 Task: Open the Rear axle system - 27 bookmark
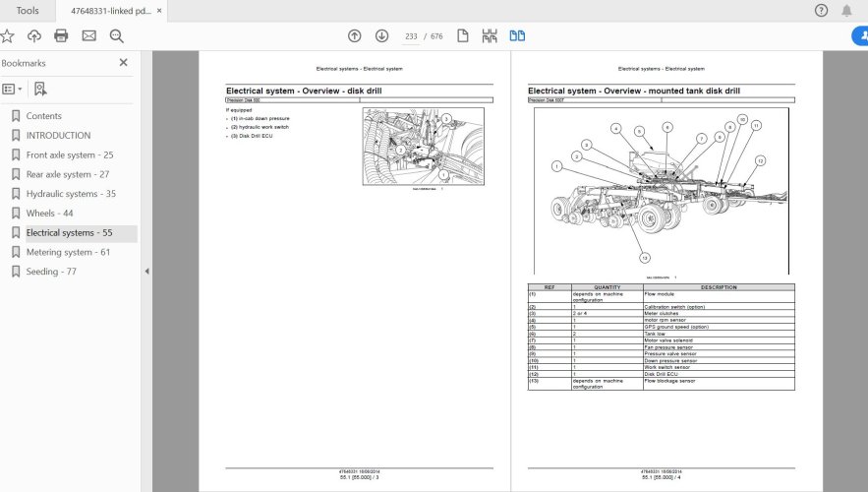pos(68,174)
